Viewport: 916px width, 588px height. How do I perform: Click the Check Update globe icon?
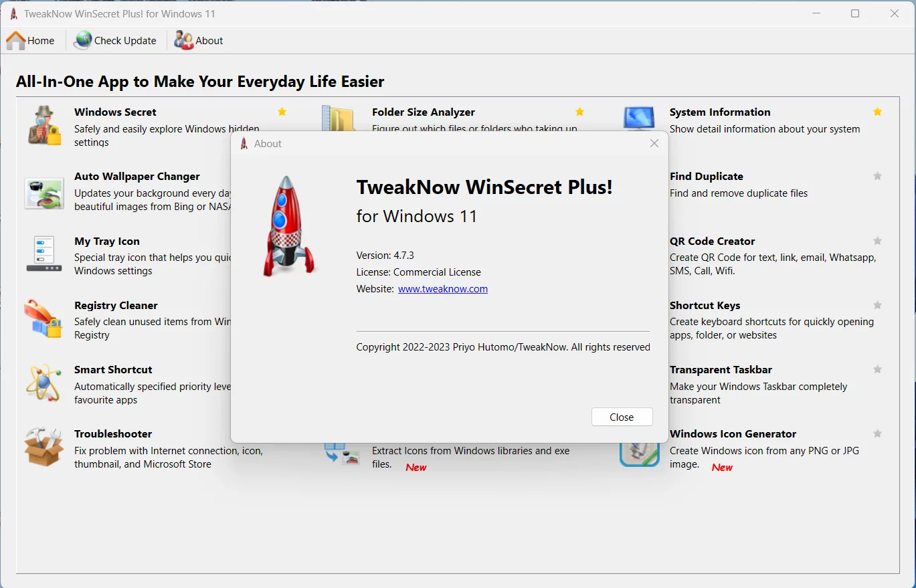coord(83,41)
